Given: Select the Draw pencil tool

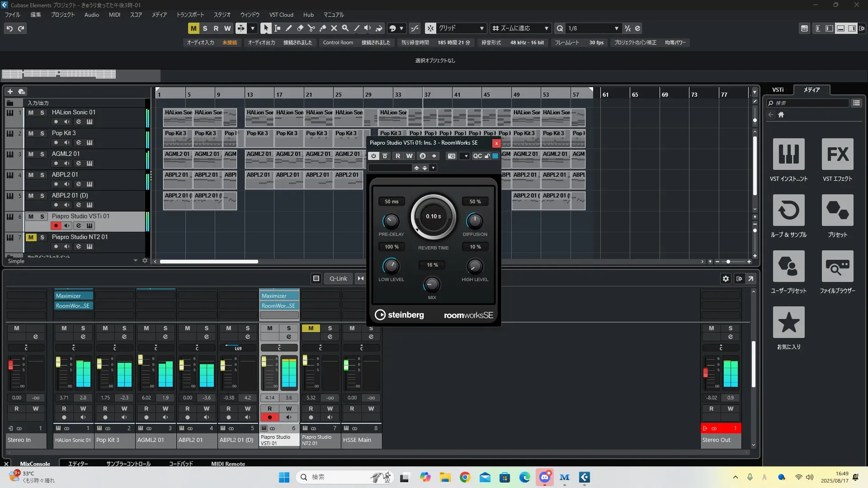Looking at the screenshot, I should 288,28.
